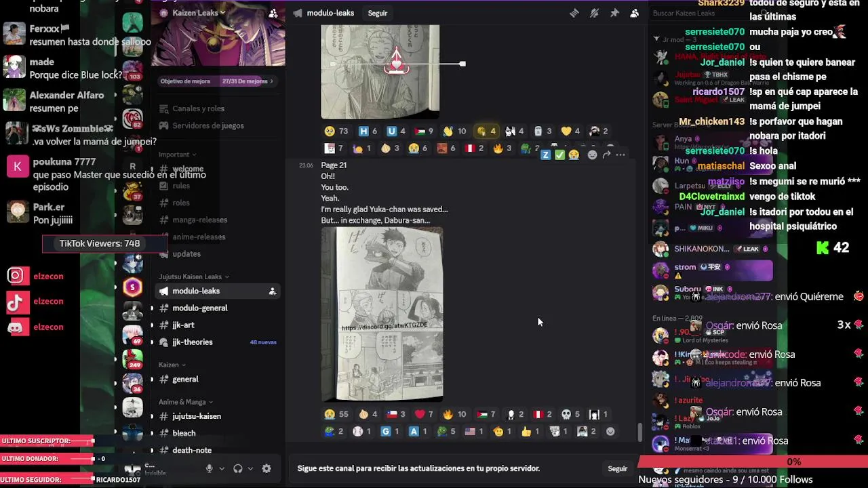Click add reaction smiley in hover toolbar
Image resolution: width=868 pixels, height=488 pixels.
click(x=592, y=155)
